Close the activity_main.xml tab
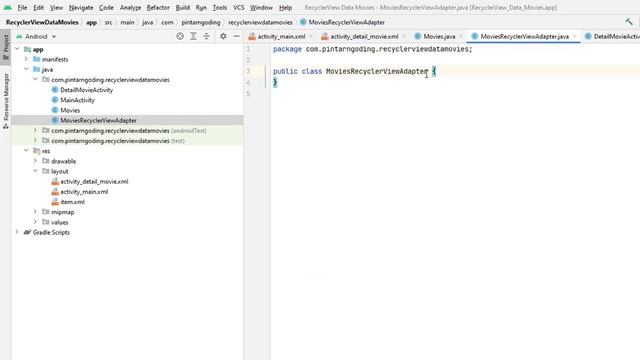This screenshot has height=360, width=640. pos(311,36)
